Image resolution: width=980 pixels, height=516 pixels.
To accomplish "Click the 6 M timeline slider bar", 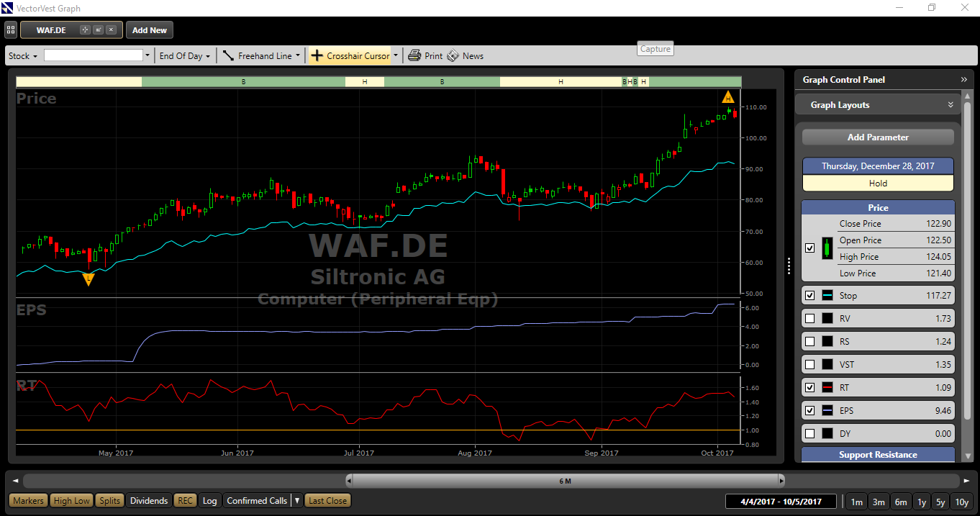I will (x=565, y=480).
